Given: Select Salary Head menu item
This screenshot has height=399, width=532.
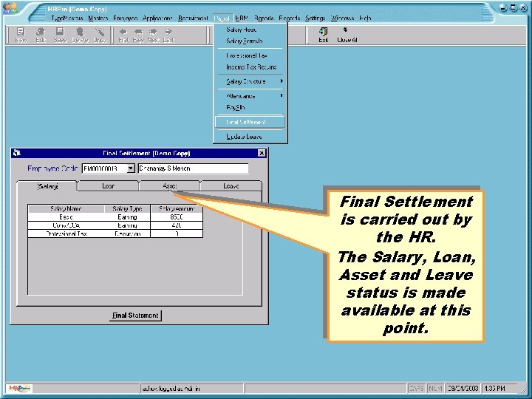Looking at the screenshot, I should tap(250, 30).
